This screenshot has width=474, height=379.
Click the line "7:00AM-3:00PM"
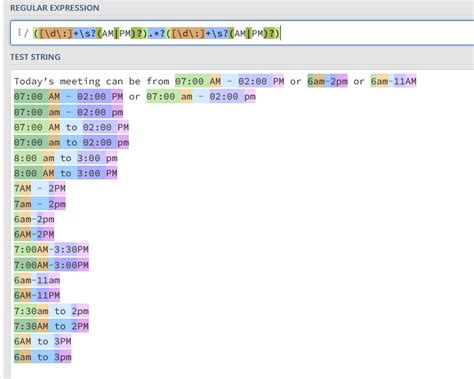tap(51, 265)
